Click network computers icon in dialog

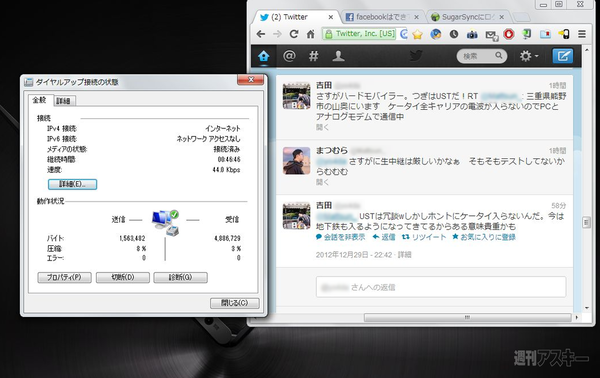pos(165,222)
